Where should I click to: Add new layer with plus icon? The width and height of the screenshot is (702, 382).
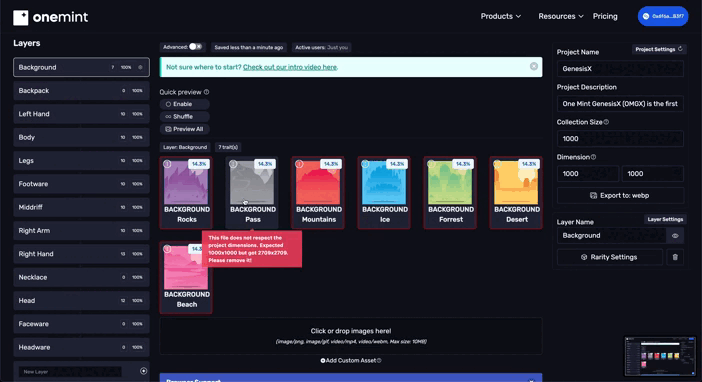point(143,371)
